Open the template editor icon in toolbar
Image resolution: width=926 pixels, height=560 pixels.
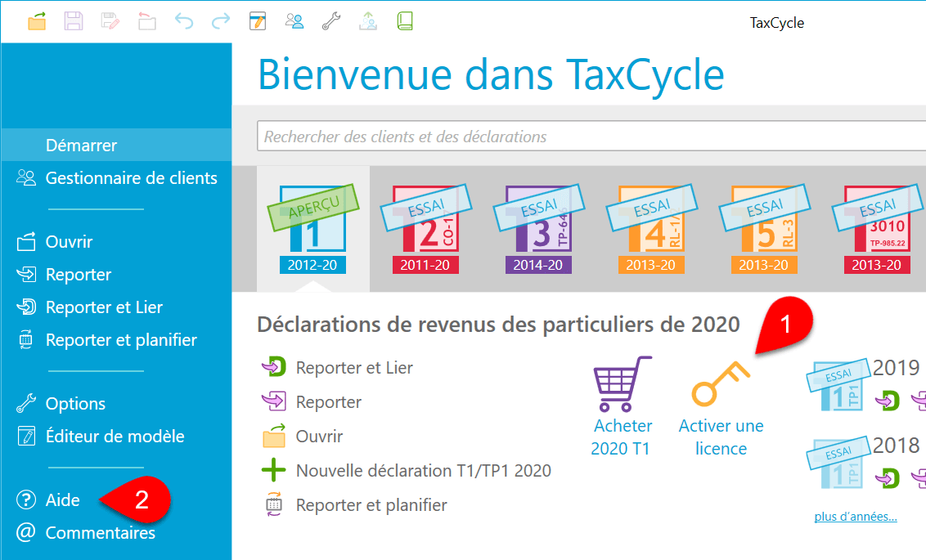tap(258, 22)
